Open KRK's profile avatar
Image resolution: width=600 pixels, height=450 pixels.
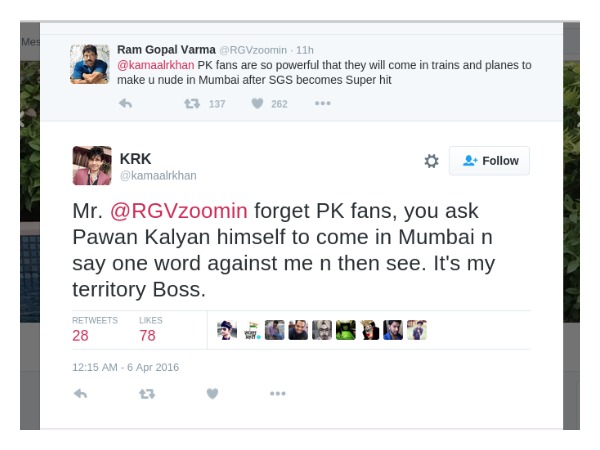[91, 165]
